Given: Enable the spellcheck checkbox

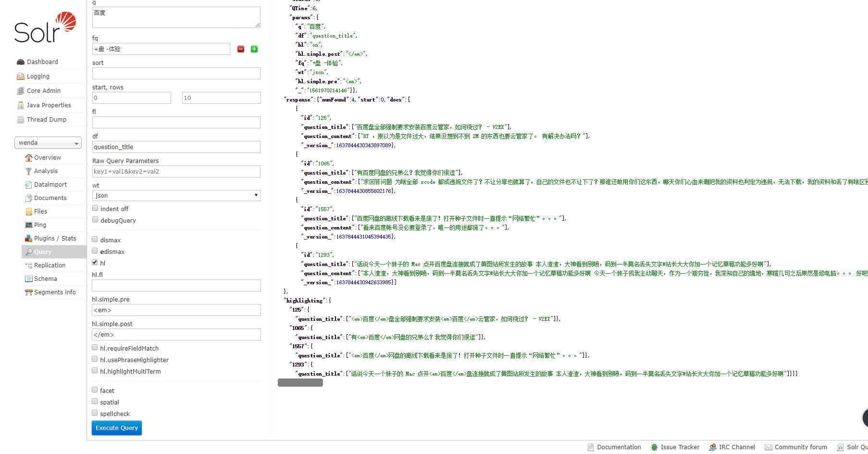Looking at the screenshot, I should point(95,413).
